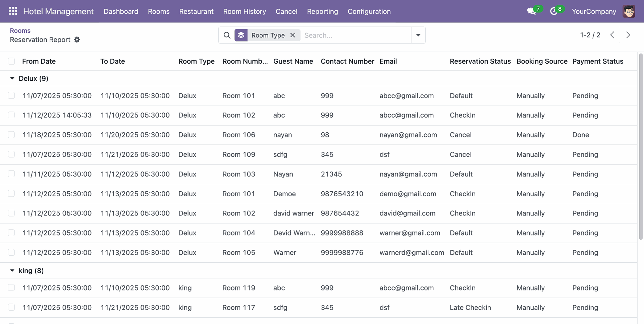The width and height of the screenshot is (644, 324).
Task: Click the Rooms breadcrumb link
Action: click(x=20, y=30)
